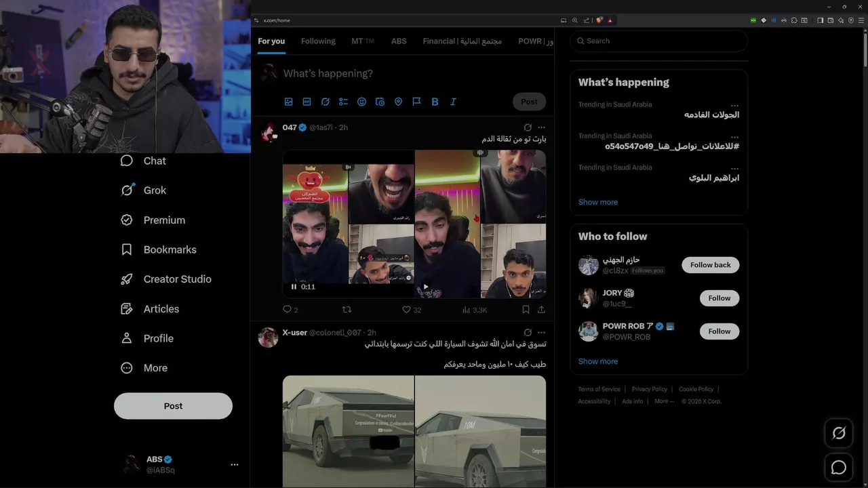The height and width of the screenshot is (488, 868).
Task: Expand the footer More menu
Action: (664, 401)
